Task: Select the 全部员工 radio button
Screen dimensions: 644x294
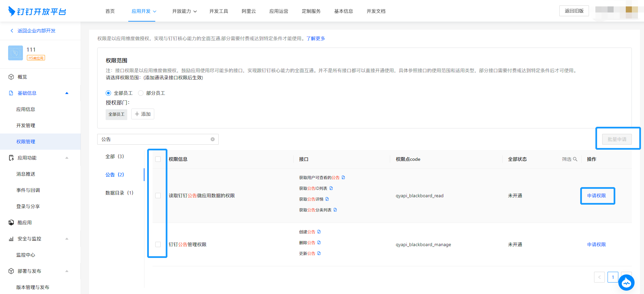Action: pos(108,93)
